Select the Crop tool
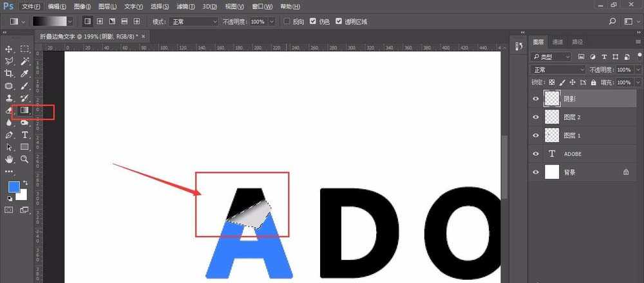 [8, 74]
